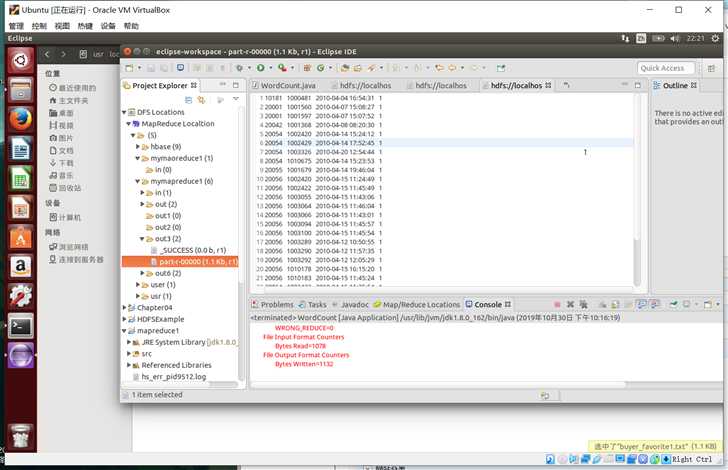Screen dimensions: 728x470
Task: Collapse the MapReduce Localtion node
Action: [x=129, y=124]
